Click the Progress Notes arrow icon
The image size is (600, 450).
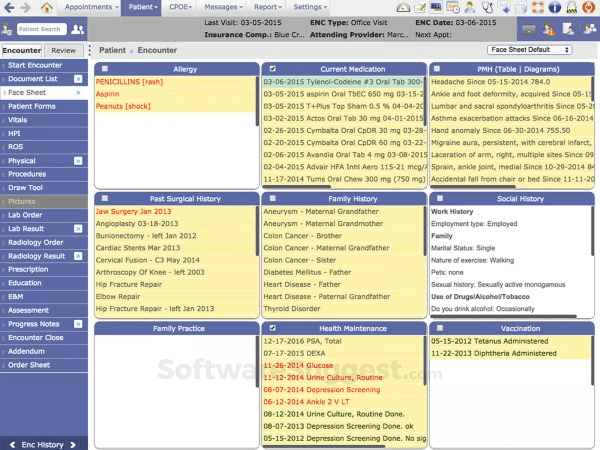pyautogui.click(x=79, y=323)
